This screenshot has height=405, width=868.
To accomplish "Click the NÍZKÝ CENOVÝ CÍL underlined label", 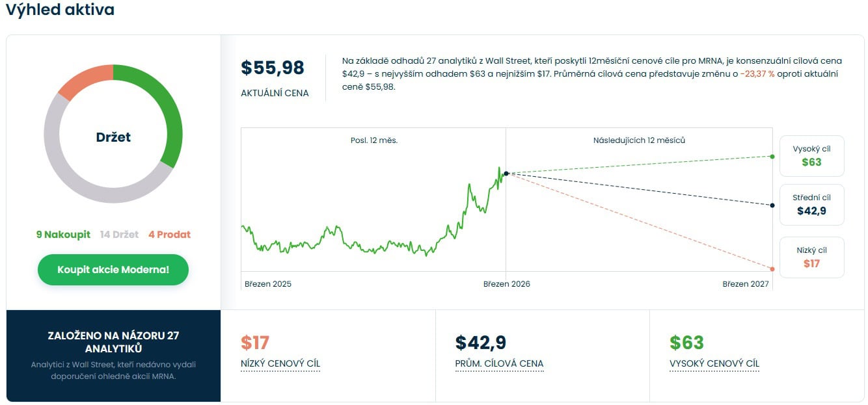I will [280, 364].
